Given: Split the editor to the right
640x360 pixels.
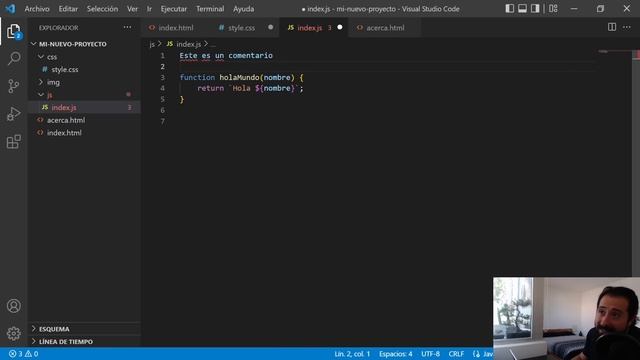Looking at the screenshot, I should coord(611,27).
